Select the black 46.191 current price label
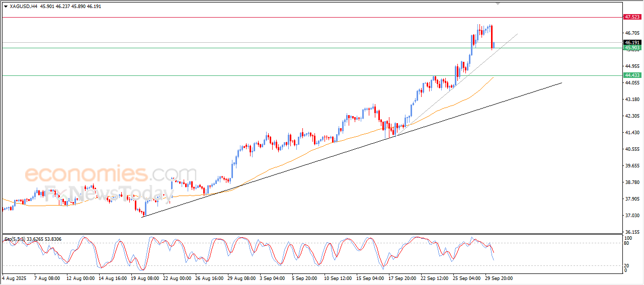644x285 pixels. (x=632, y=42)
